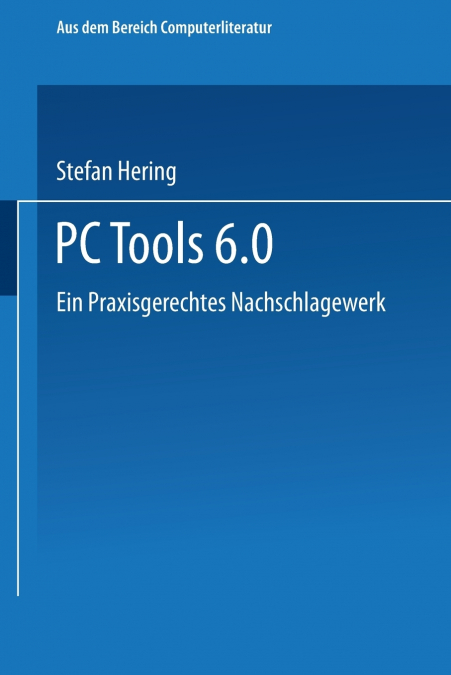
Task: Select the author name 'Stefan Hering'
Action: pyautogui.click(x=116, y=172)
